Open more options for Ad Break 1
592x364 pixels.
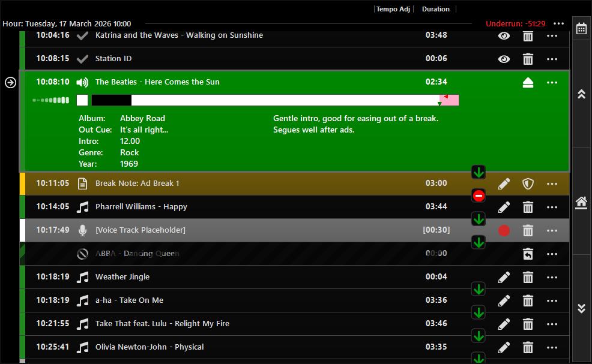pos(552,183)
